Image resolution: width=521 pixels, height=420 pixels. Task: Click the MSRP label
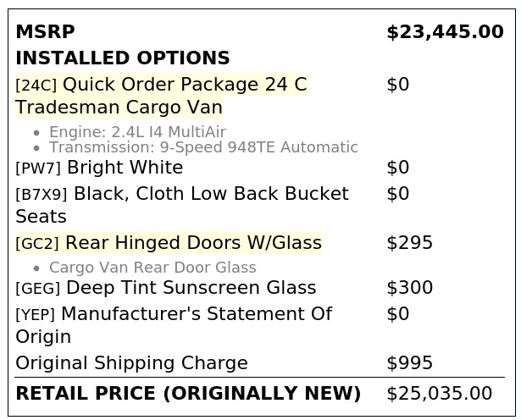pos(45,32)
